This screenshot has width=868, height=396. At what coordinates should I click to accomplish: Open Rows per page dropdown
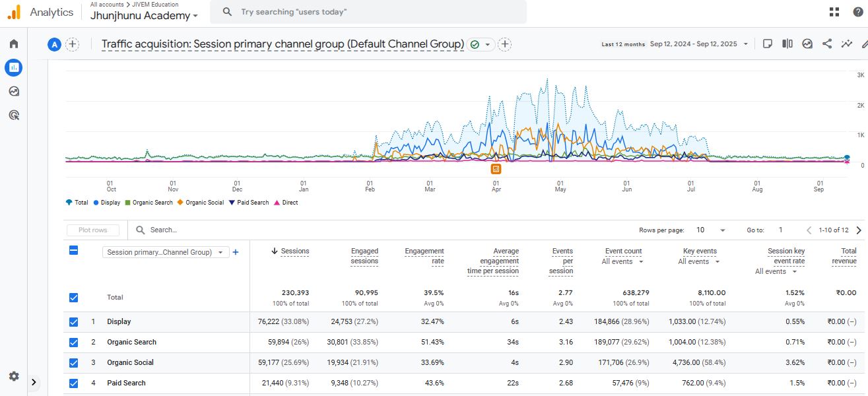[710, 230]
